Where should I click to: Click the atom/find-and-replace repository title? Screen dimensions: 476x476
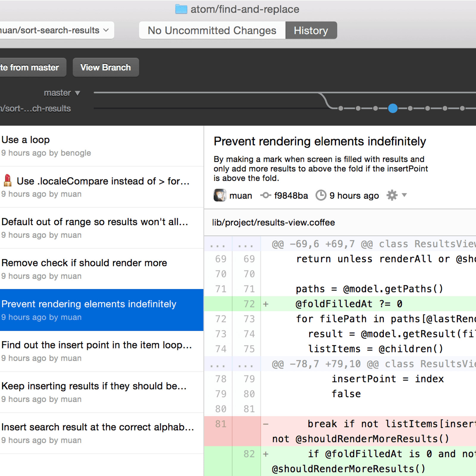click(245, 9)
